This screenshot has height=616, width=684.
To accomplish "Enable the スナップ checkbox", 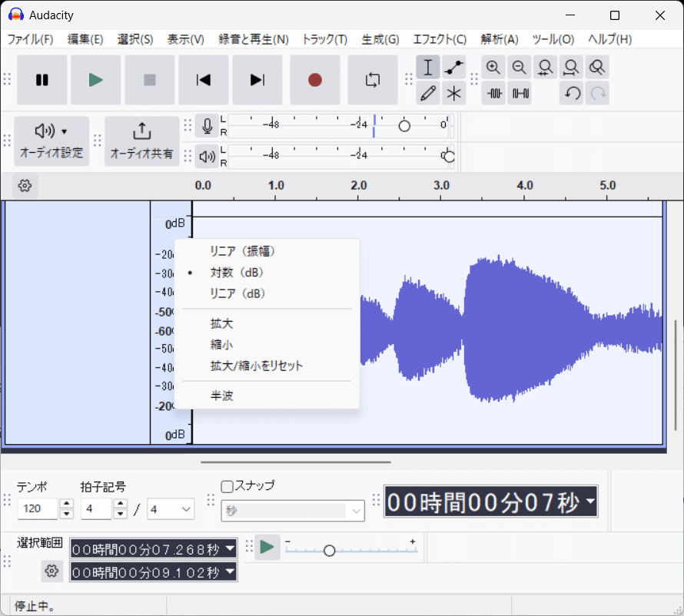I will (x=227, y=486).
